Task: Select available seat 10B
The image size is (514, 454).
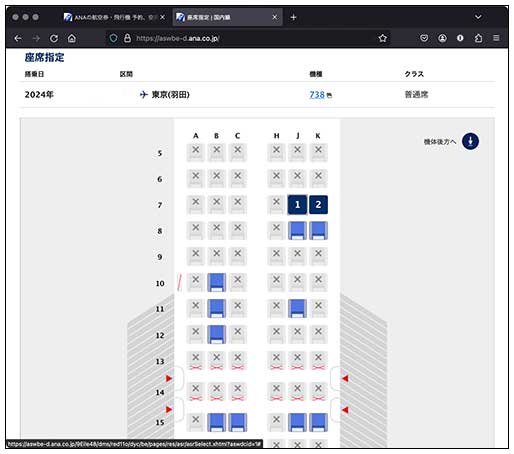Action: 217,282
